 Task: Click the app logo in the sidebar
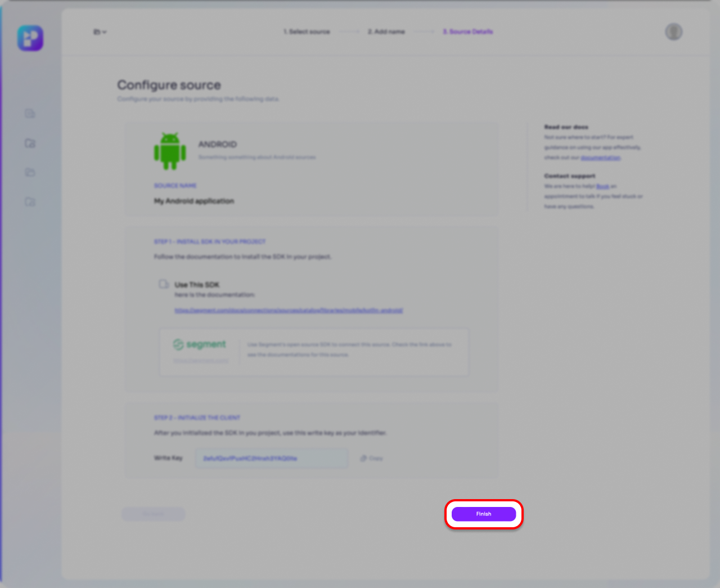pyautogui.click(x=30, y=38)
